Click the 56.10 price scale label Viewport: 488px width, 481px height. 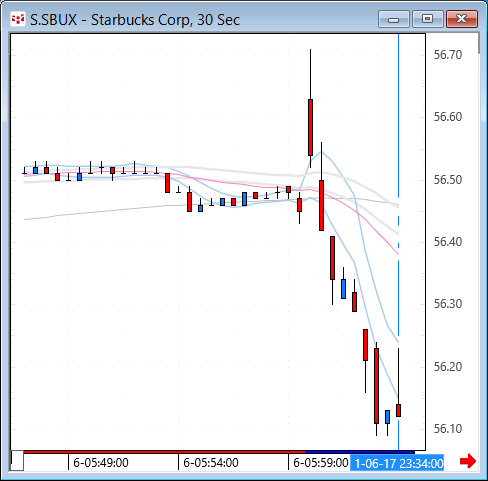coord(448,429)
